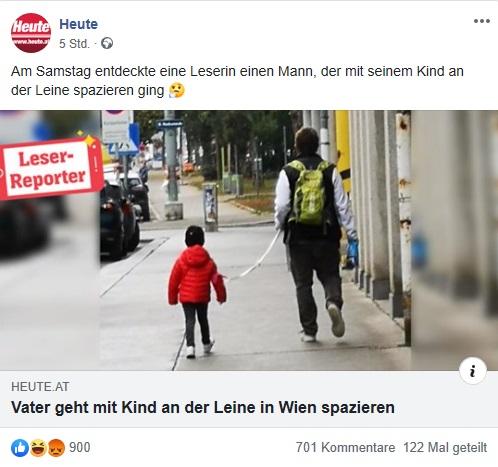Click the blue Like reaction icon
Viewport: 498px width, 467px height.
pyautogui.click(x=20, y=448)
